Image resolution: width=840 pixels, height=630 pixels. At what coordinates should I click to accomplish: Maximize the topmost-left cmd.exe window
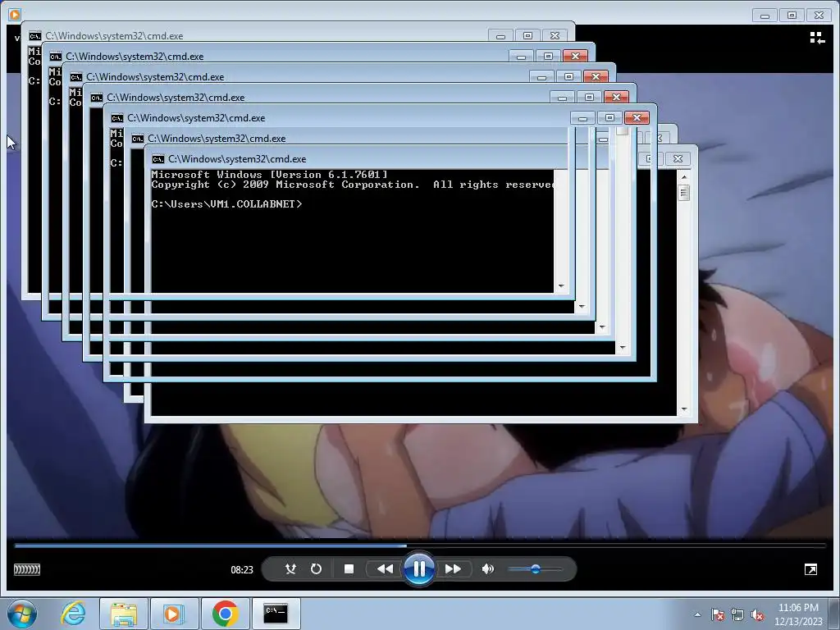527,36
